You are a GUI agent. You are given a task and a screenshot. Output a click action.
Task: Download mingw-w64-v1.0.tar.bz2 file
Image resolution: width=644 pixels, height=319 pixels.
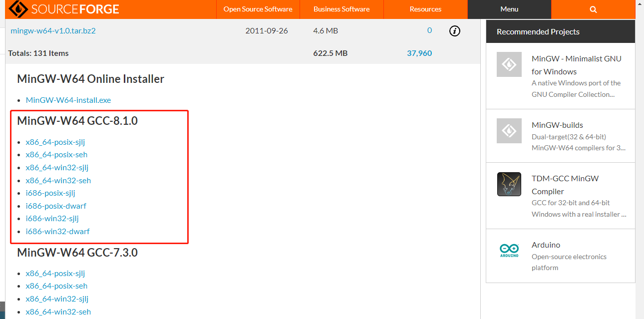pos(53,30)
